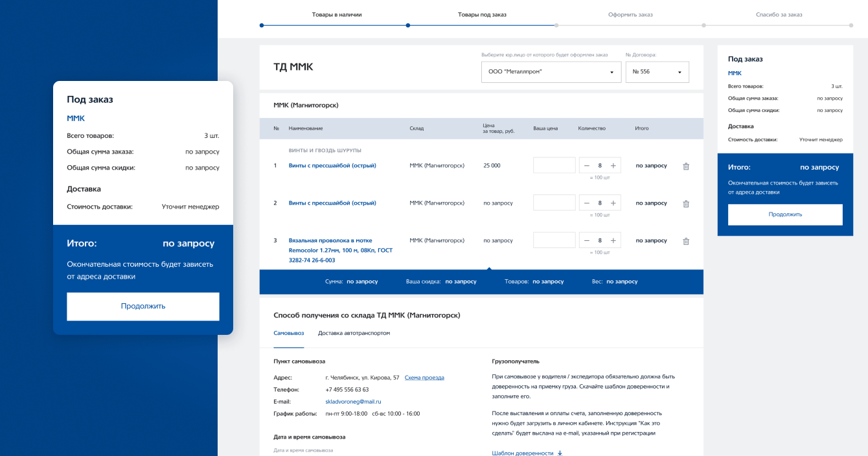Screen dimensions: 868x456
Task: Delete item 1 with the trash icon
Action: (686, 166)
